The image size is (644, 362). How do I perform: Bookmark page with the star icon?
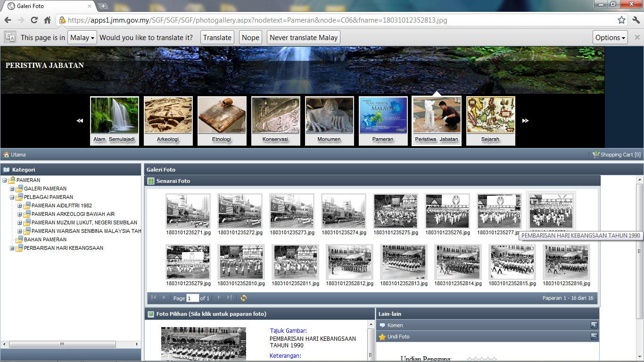click(x=621, y=20)
